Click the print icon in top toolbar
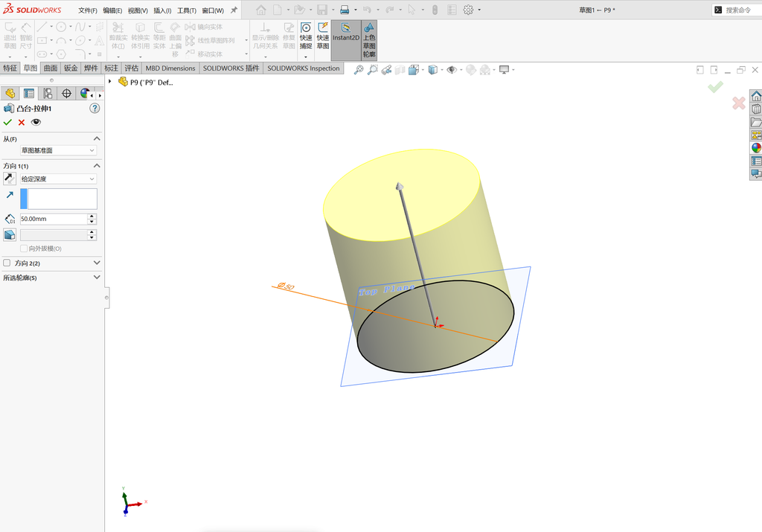This screenshot has width=762, height=532. click(x=345, y=10)
